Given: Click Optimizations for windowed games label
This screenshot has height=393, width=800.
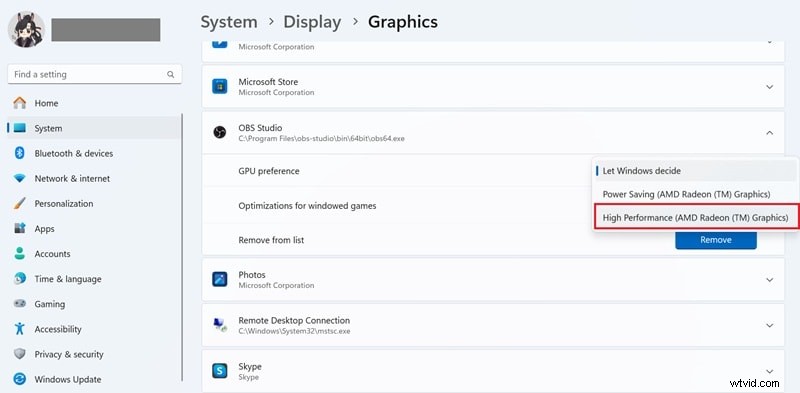Looking at the screenshot, I should coord(307,206).
